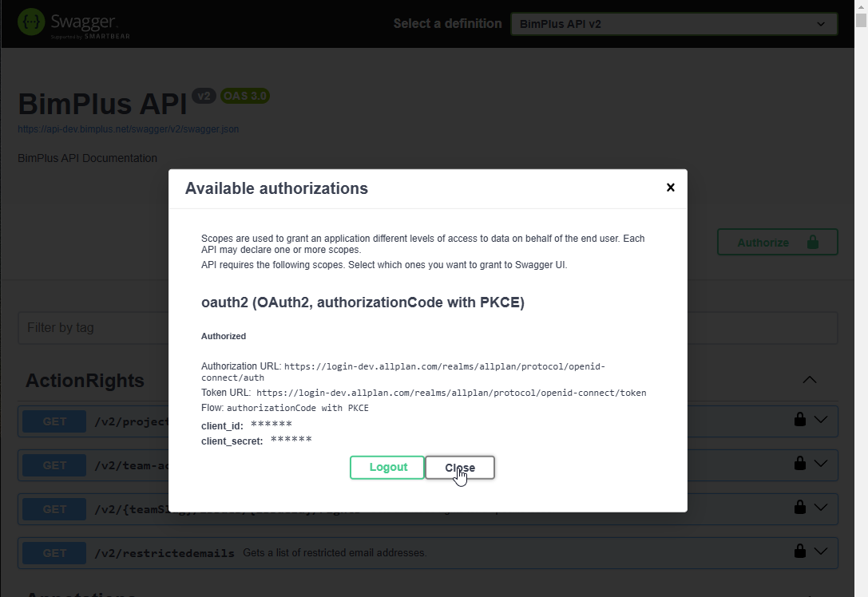The width and height of the screenshot is (868, 597).
Task: Click the ActionRights section heading
Action: 85,381
